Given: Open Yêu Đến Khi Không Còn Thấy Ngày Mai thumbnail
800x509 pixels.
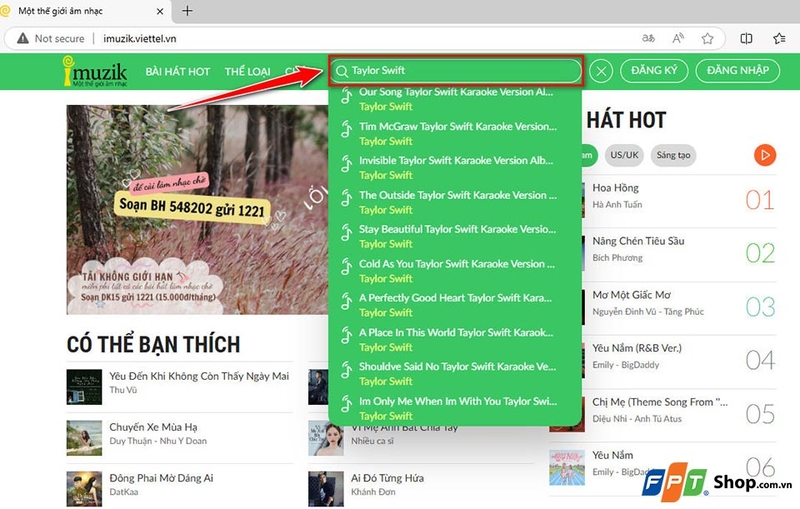Looking at the screenshot, I should pos(84,387).
